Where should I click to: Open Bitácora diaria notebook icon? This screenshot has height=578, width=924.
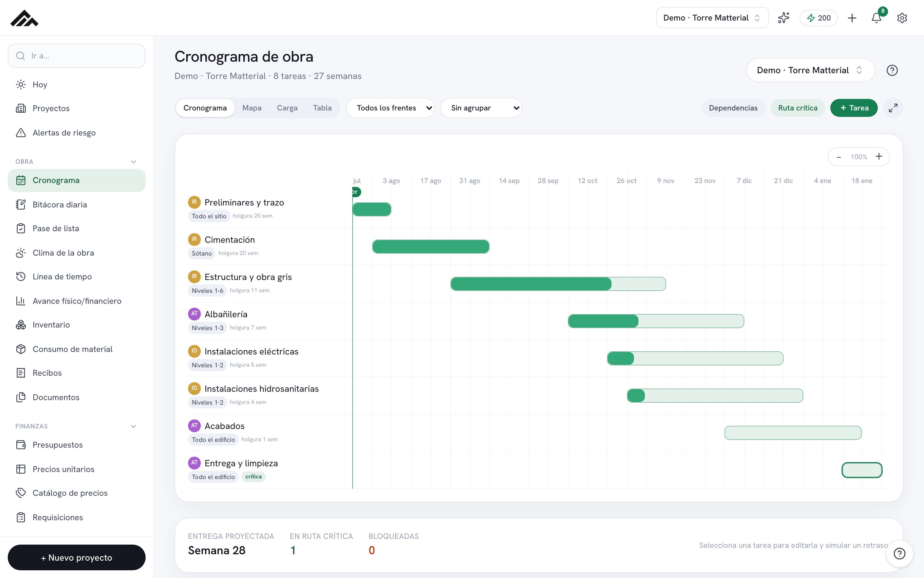coord(21,205)
